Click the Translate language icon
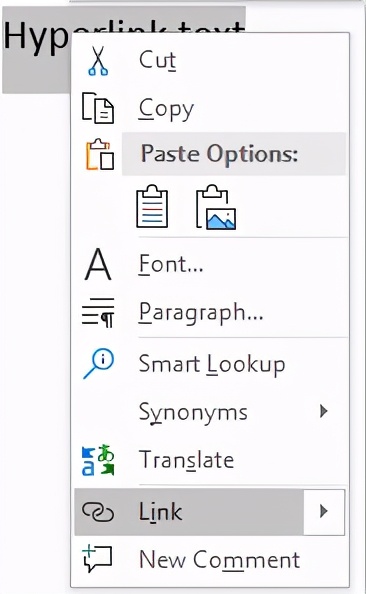This screenshot has height=594, width=366. click(98, 460)
